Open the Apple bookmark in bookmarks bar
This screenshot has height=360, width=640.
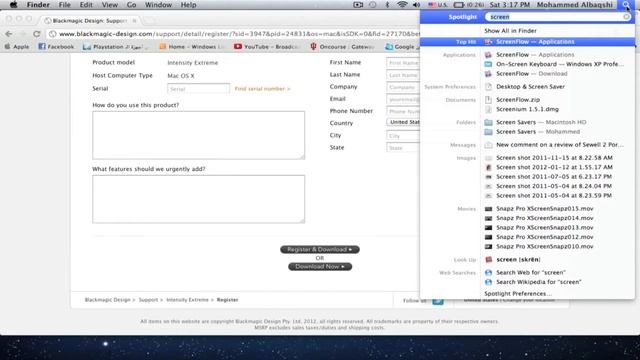pyautogui.click(x=17, y=47)
